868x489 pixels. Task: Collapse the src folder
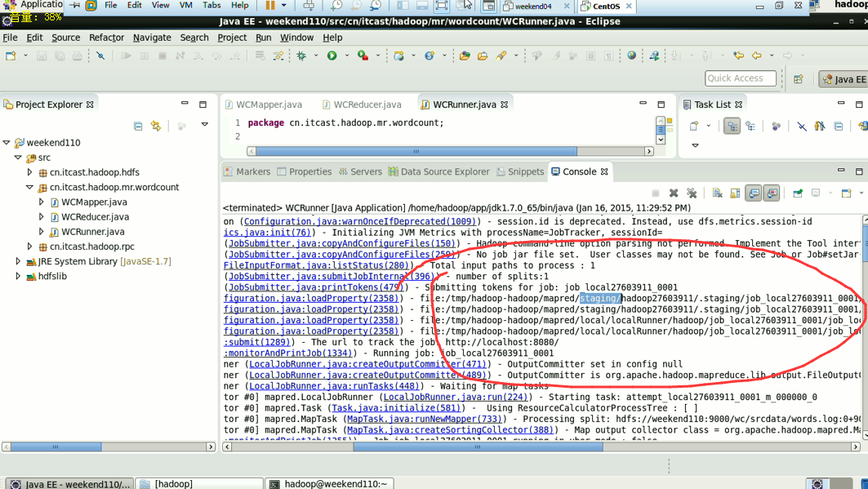[18, 158]
